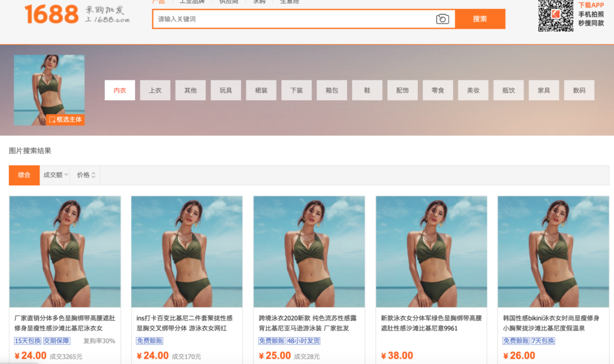614x364 pixels.
Task: Open the 新款泳衣女分体军绿色 title link
Action: [x=431, y=323]
